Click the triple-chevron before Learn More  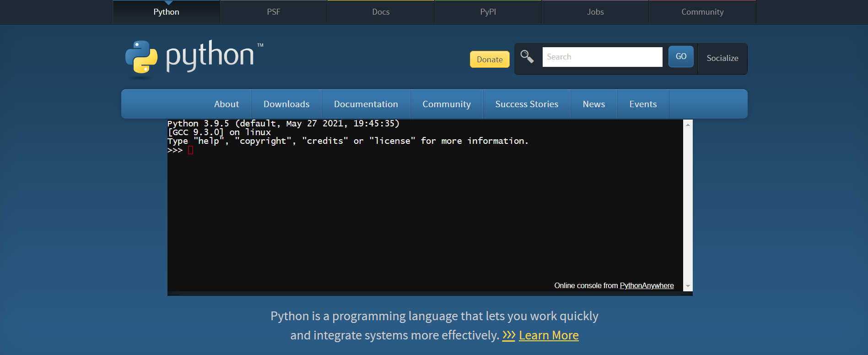[x=509, y=335]
